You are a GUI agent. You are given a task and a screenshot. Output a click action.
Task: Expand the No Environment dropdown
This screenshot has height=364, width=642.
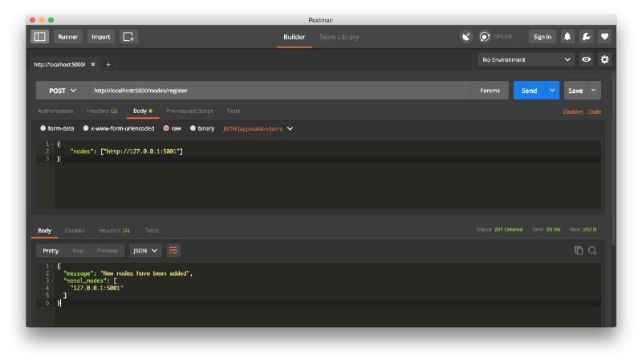[x=526, y=59]
